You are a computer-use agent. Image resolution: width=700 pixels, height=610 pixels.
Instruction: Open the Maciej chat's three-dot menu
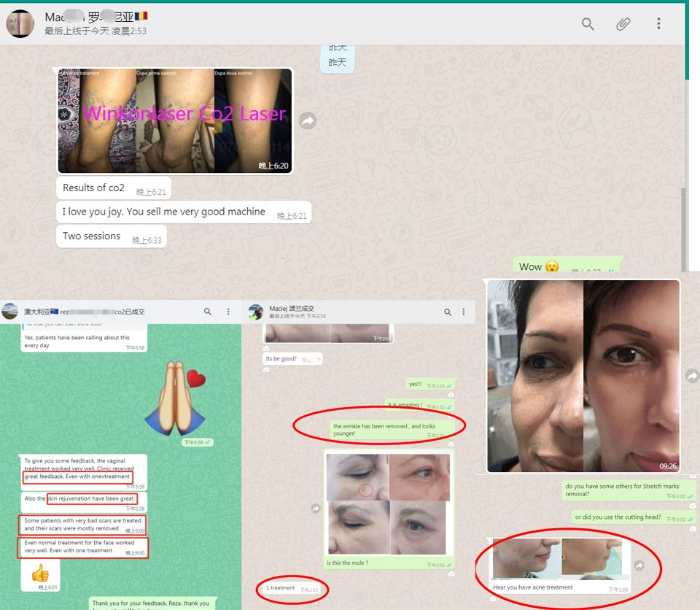point(464,312)
